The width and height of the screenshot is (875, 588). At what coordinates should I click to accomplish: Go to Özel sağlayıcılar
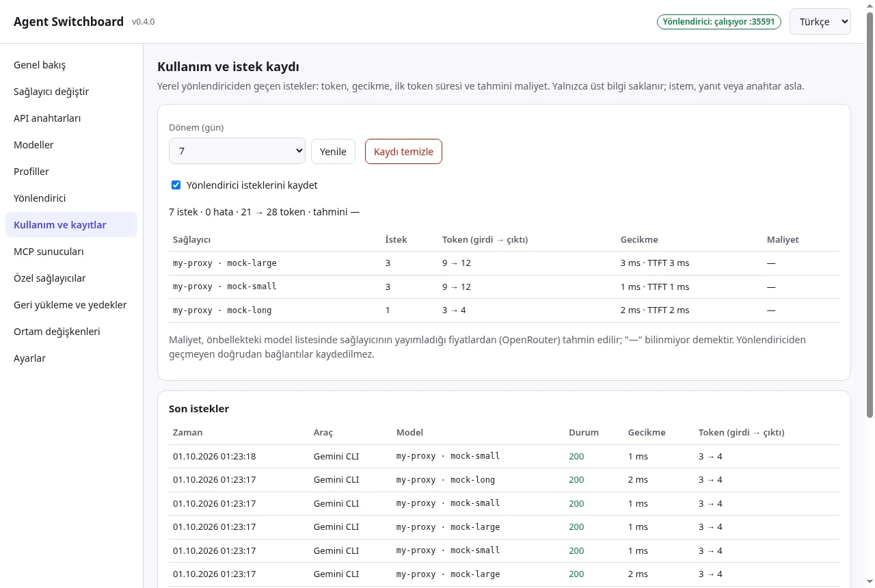(x=71, y=278)
